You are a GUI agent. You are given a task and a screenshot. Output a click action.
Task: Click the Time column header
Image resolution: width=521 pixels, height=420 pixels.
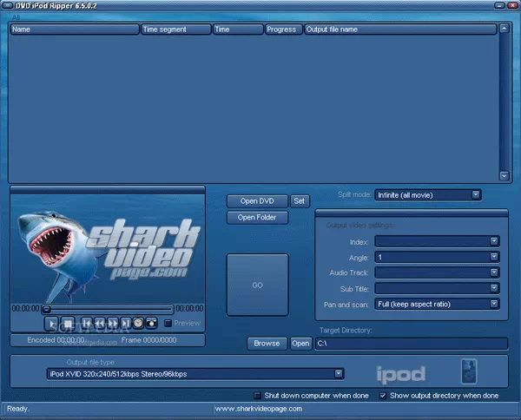coord(238,30)
